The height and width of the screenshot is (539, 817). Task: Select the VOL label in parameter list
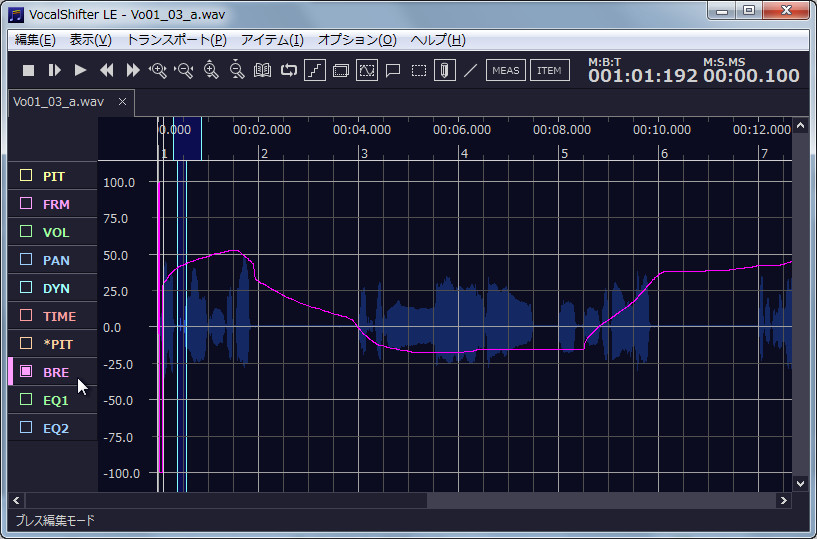coord(56,232)
